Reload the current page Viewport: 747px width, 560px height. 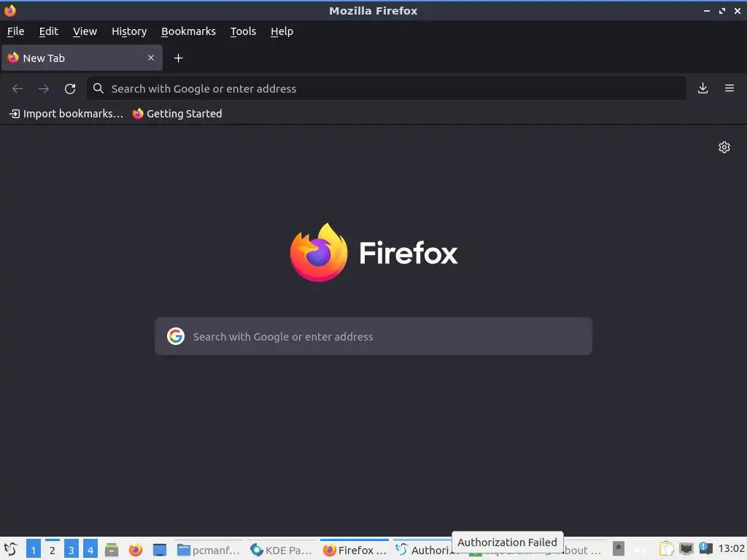point(70,88)
